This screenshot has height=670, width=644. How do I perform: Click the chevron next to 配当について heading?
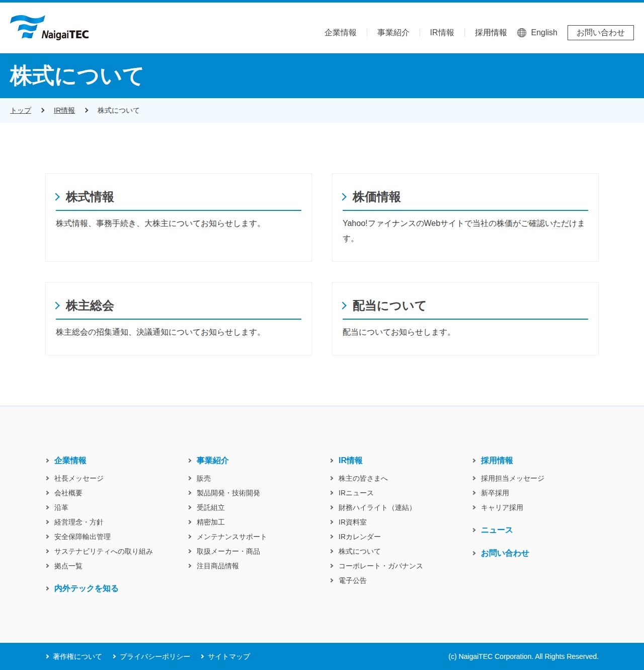pos(344,306)
